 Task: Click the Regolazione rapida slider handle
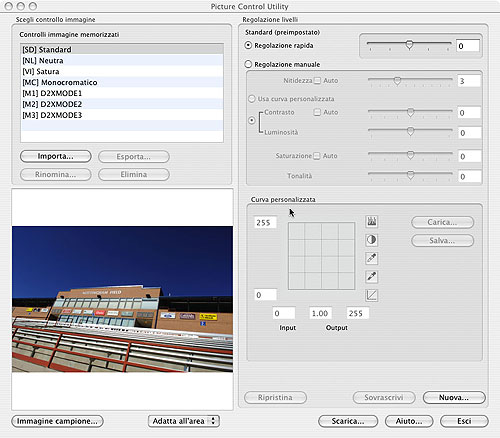pyautogui.click(x=409, y=45)
